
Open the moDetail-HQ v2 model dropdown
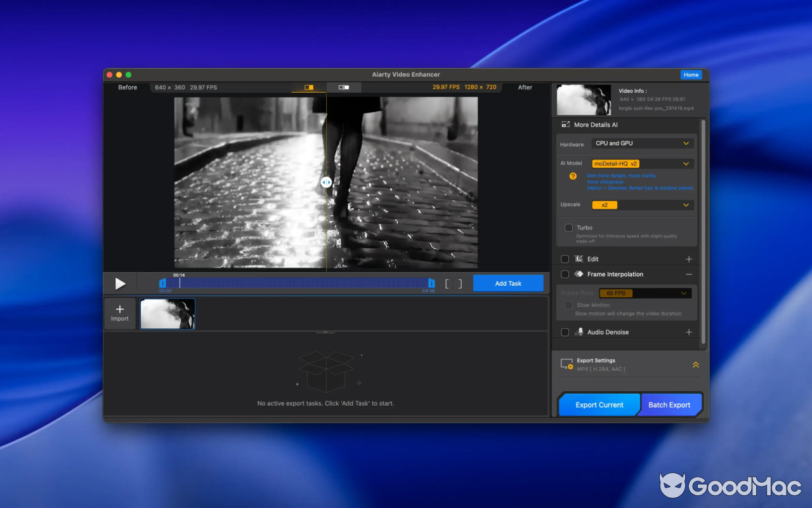click(x=642, y=163)
